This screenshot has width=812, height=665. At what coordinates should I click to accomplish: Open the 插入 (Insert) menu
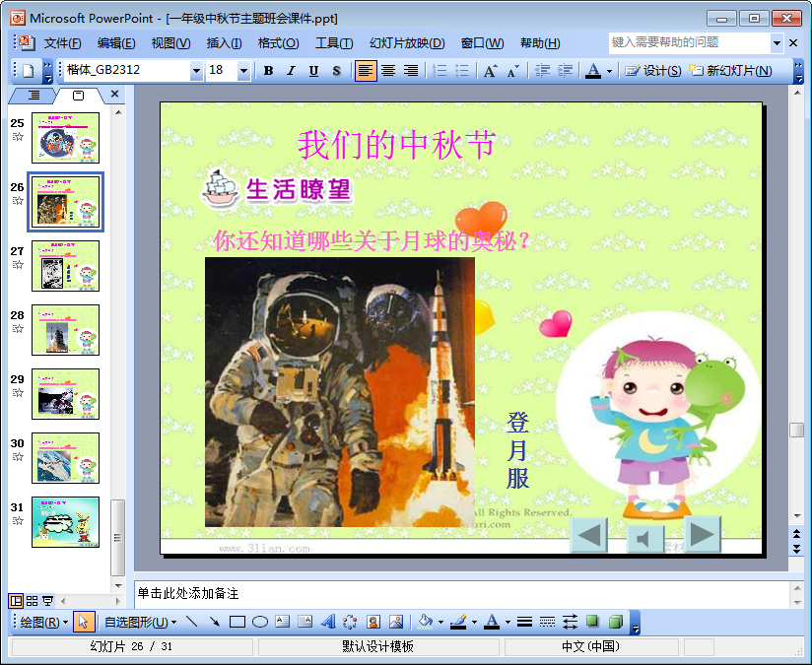pos(224,43)
